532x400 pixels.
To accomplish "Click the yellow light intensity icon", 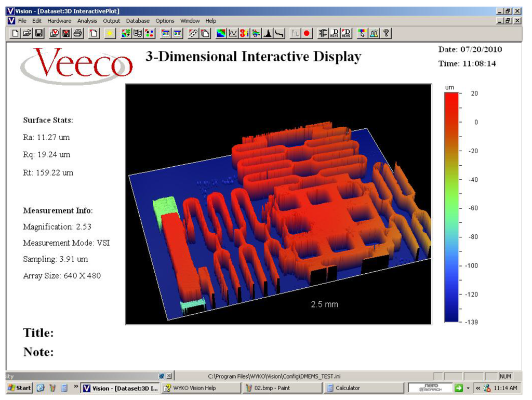I will [109, 33].
